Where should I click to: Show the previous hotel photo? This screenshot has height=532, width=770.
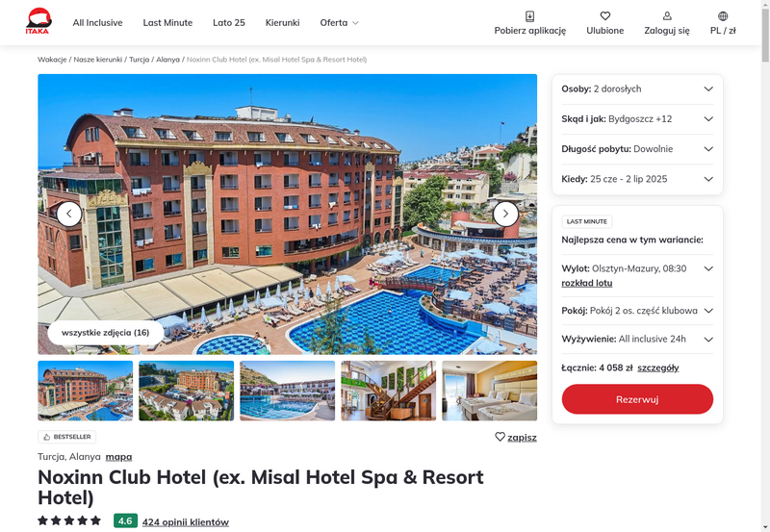[69, 214]
